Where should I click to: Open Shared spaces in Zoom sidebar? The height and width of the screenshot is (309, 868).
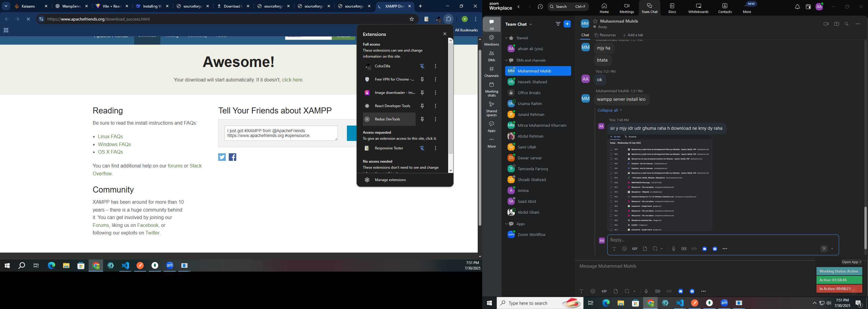point(492,109)
